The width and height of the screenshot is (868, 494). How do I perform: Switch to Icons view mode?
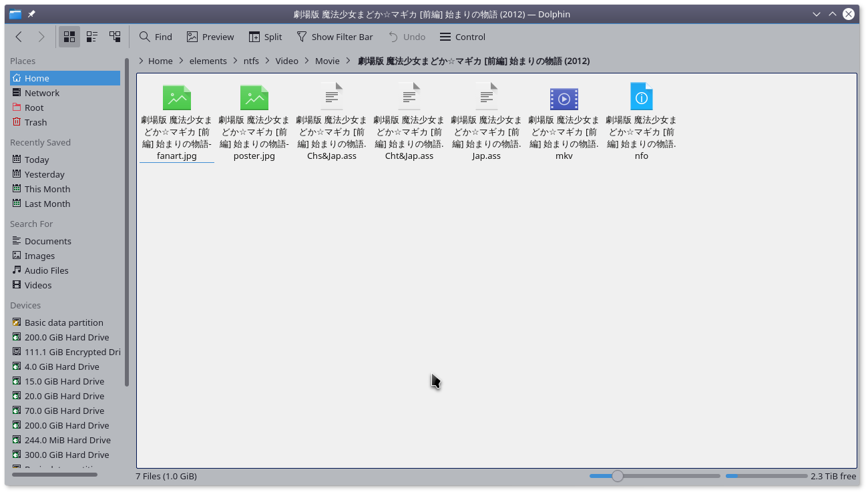click(x=69, y=37)
